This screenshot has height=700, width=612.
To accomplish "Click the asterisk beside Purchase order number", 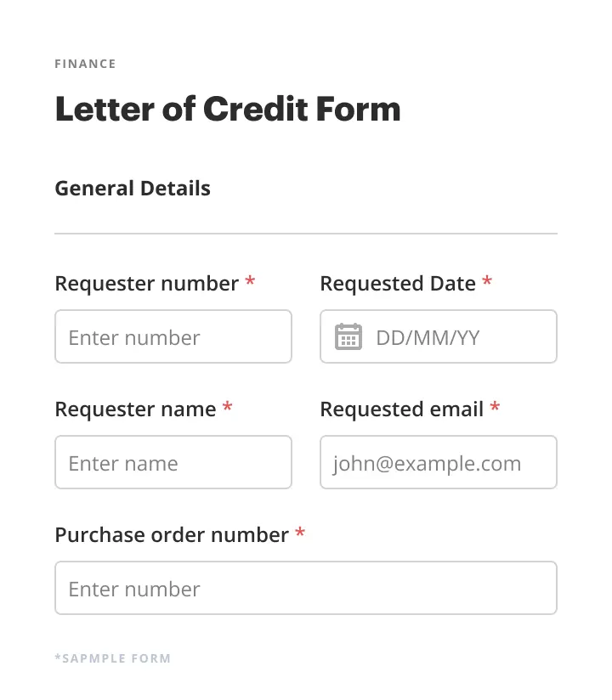I will click(300, 533).
